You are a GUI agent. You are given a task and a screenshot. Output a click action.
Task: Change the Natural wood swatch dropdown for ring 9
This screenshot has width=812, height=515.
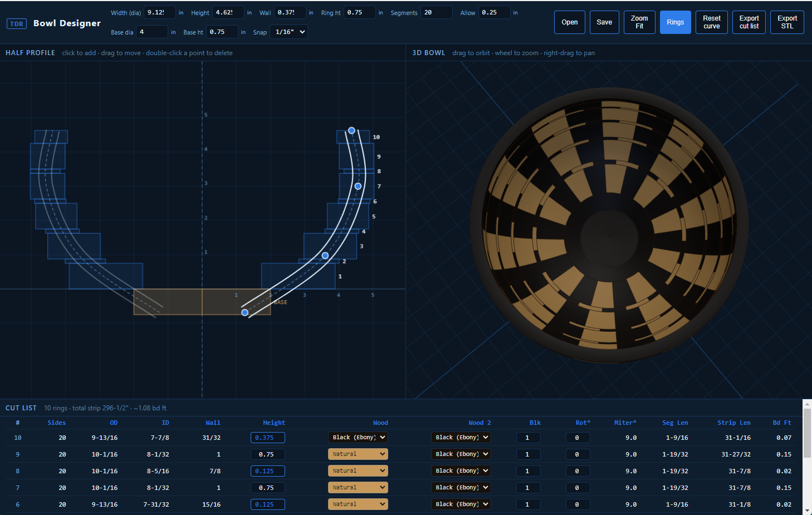click(x=358, y=454)
